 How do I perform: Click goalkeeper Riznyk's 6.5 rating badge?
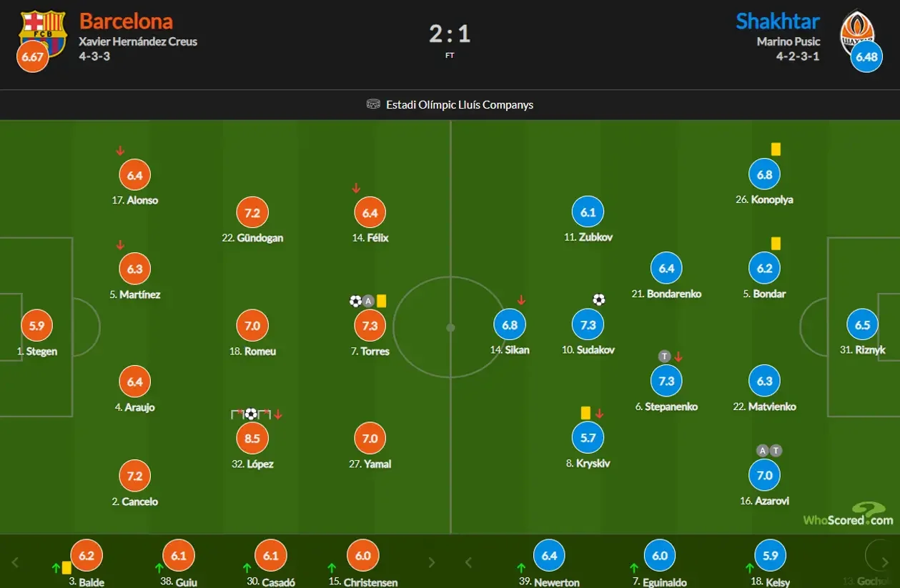(862, 324)
